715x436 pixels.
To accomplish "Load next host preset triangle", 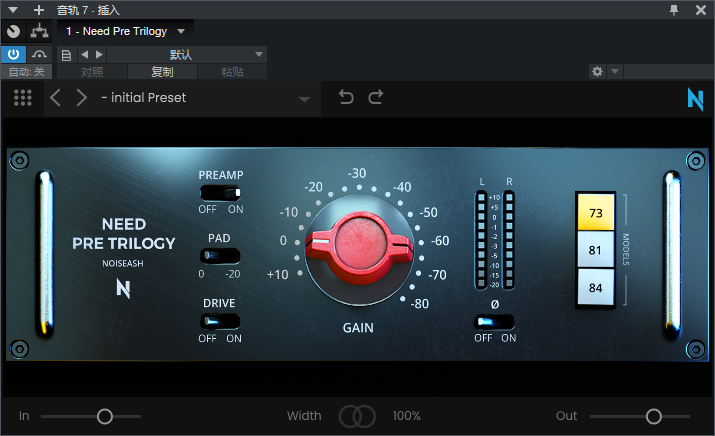I will (x=99, y=55).
